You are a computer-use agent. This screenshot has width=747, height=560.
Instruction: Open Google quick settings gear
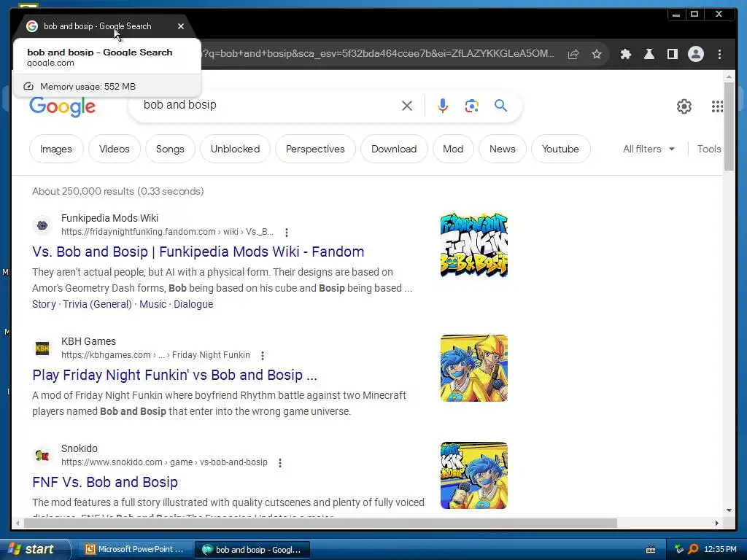[x=684, y=106]
